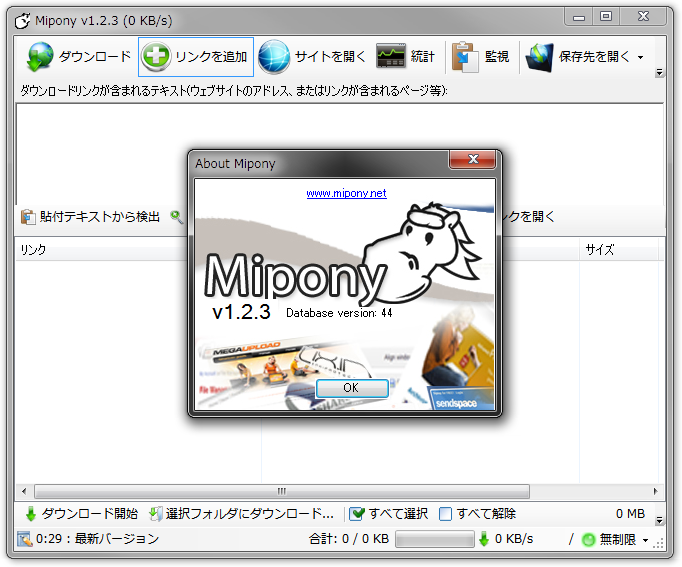The width and height of the screenshot is (682, 567).
Task: Click the green 無制限 speed limit icon
Action: pyautogui.click(x=588, y=540)
